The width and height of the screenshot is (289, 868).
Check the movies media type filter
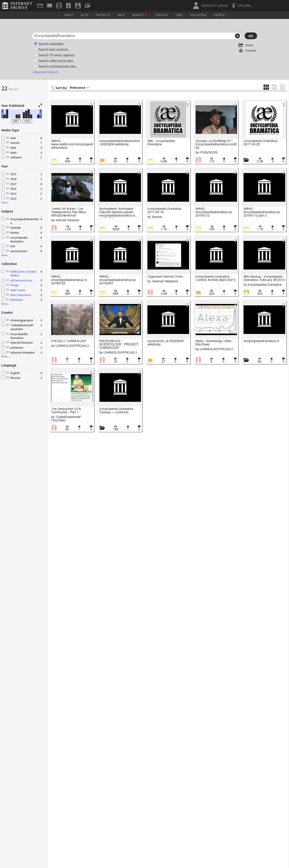point(3,143)
